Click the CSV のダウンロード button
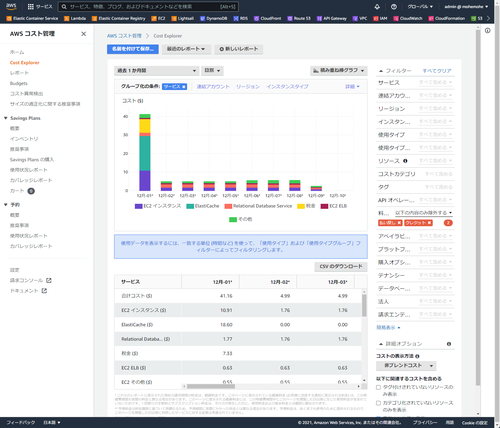Viewport: 500px width, 428px height. pyautogui.click(x=341, y=267)
